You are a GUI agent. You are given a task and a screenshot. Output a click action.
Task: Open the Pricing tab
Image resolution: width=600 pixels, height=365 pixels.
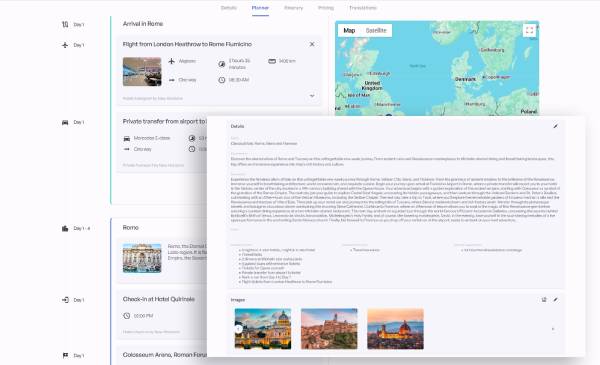(326, 8)
